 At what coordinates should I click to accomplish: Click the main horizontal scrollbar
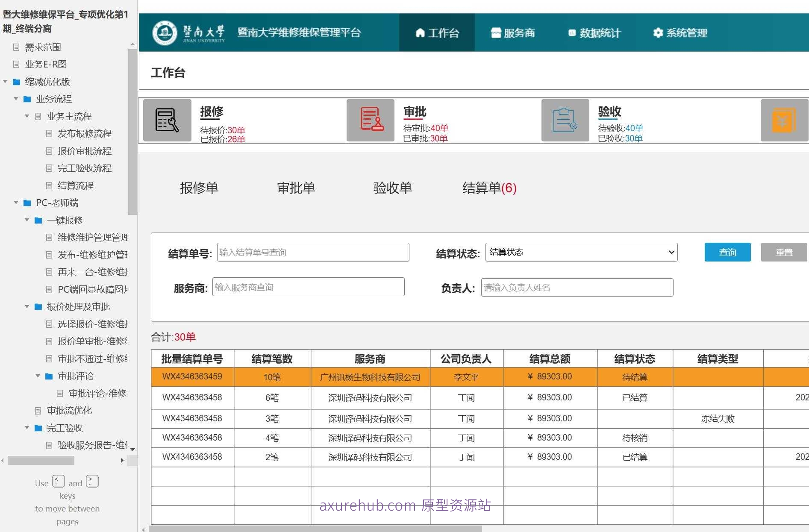point(315,529)
